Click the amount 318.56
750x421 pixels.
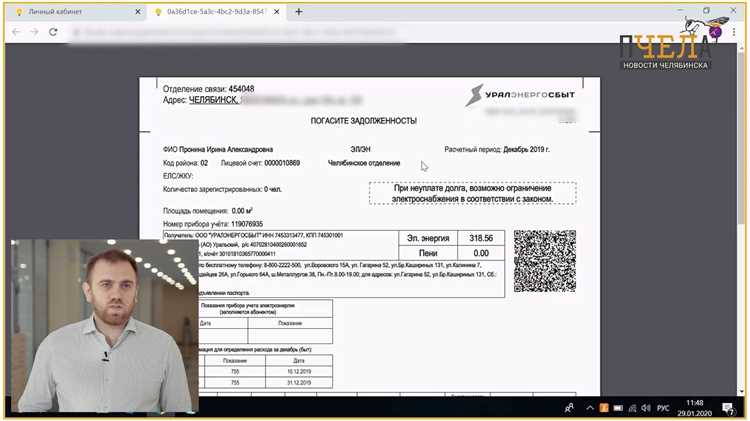(x=481, y=238)
